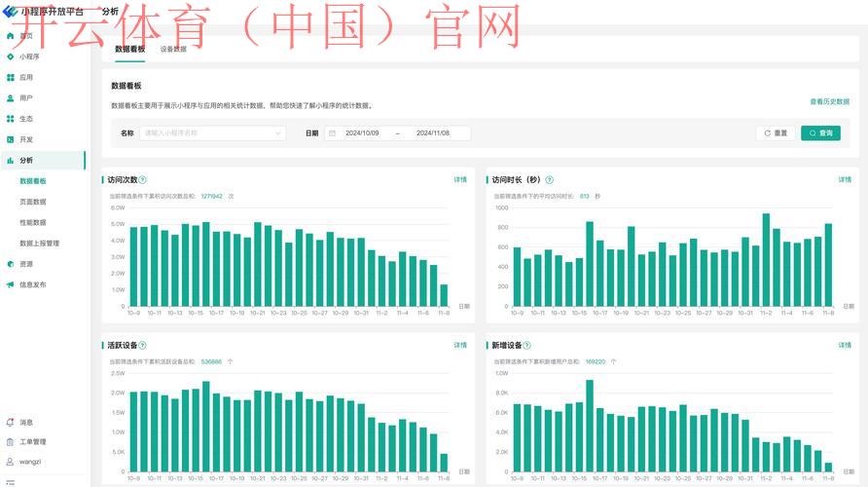Select the 分析 sidebar section

click(x=45, y=160)
